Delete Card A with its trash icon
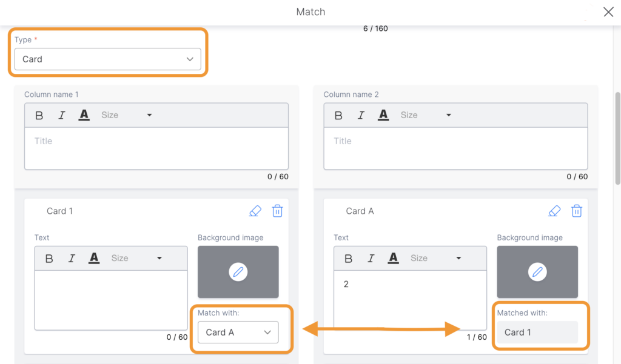 click(577, 211)
